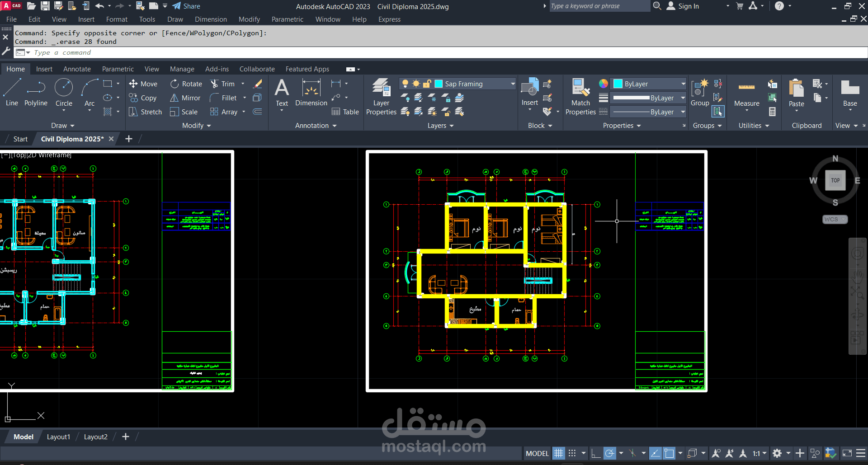The width and height of the screenshot is (868, 465).
Task: Insert a Table annotation
Action: pos(345,112)
